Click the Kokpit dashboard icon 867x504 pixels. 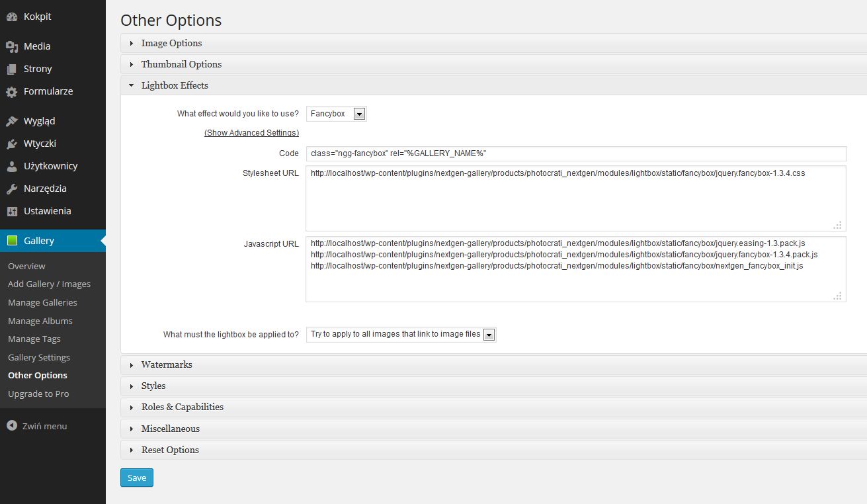coord(12,17)
